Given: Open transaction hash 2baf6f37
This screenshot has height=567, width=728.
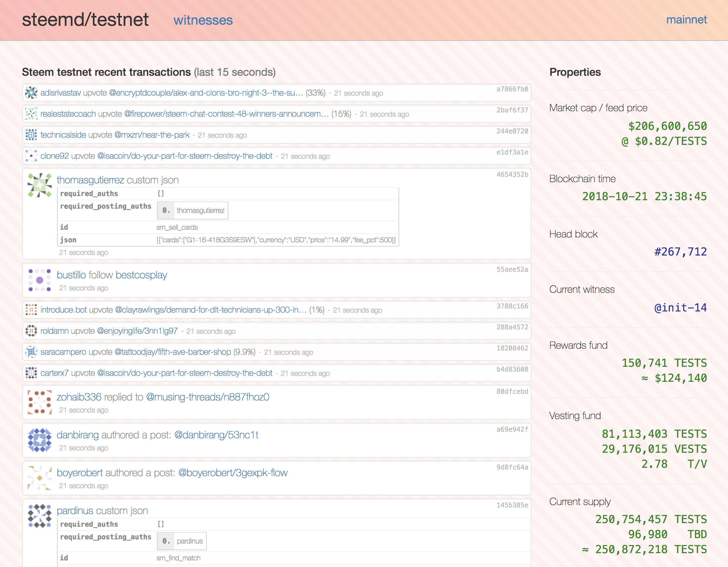Looking at the screenshot, I should pyautogui.click(x=512, y=110).
